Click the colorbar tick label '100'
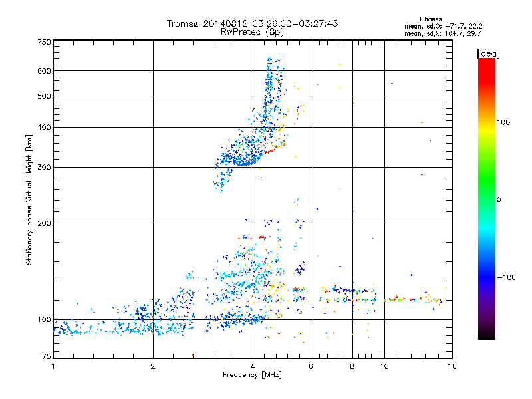Screen dimensions: 532x399 (503, 122)
